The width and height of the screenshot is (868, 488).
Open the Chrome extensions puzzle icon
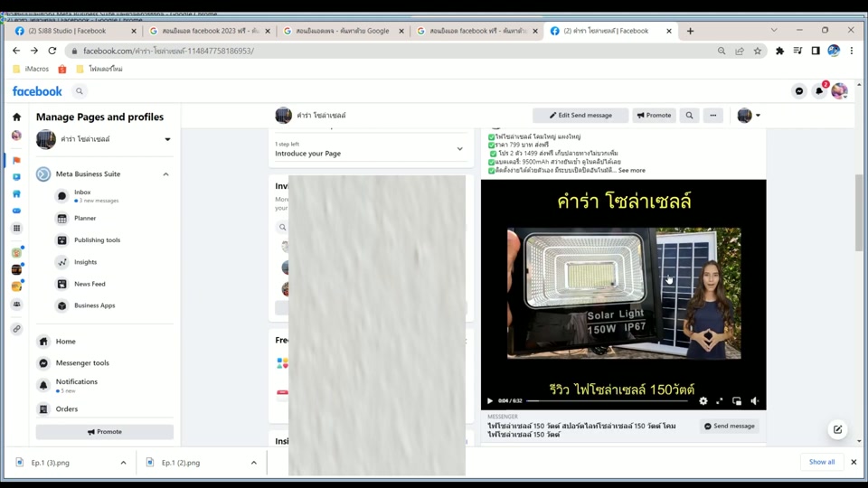[x=779, y=52]
